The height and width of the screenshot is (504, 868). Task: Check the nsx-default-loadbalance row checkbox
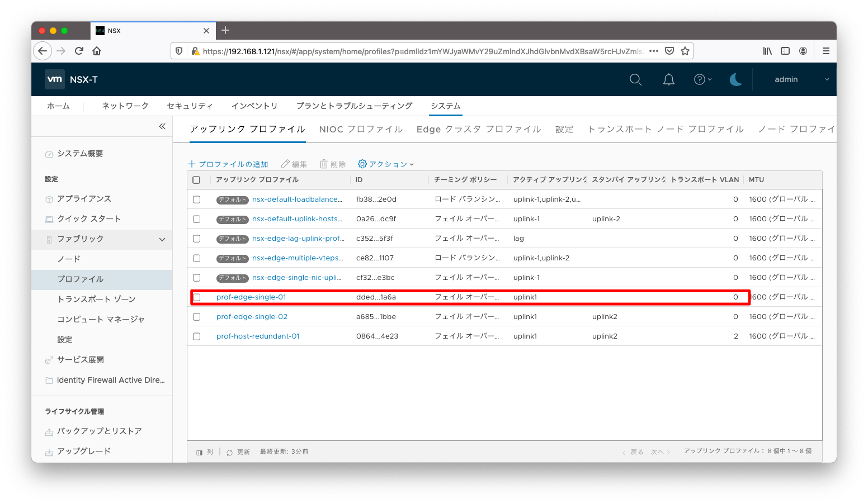196,199
